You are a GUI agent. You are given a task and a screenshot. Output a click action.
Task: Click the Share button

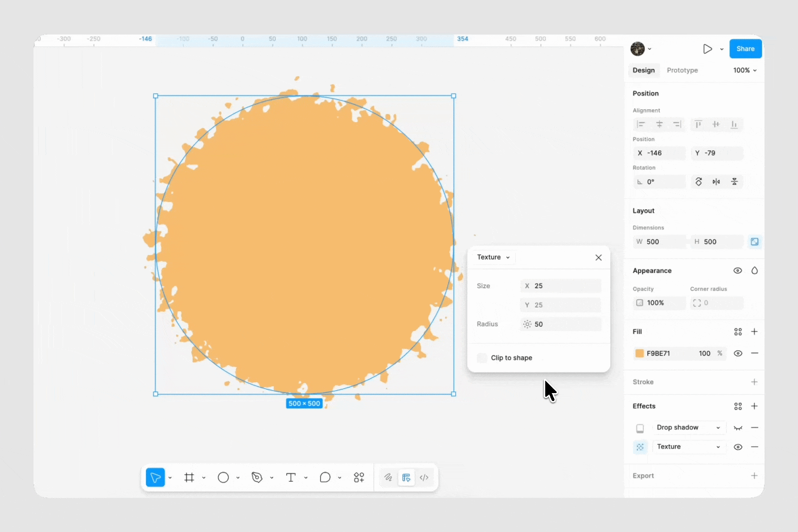point(745,49)
